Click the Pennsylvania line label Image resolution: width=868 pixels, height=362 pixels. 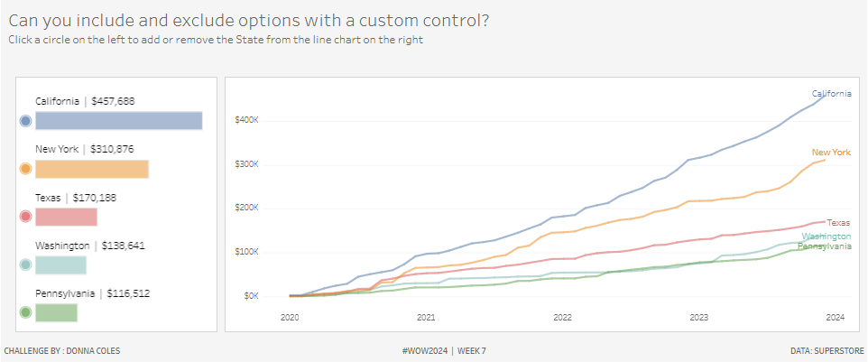[824, 246]
